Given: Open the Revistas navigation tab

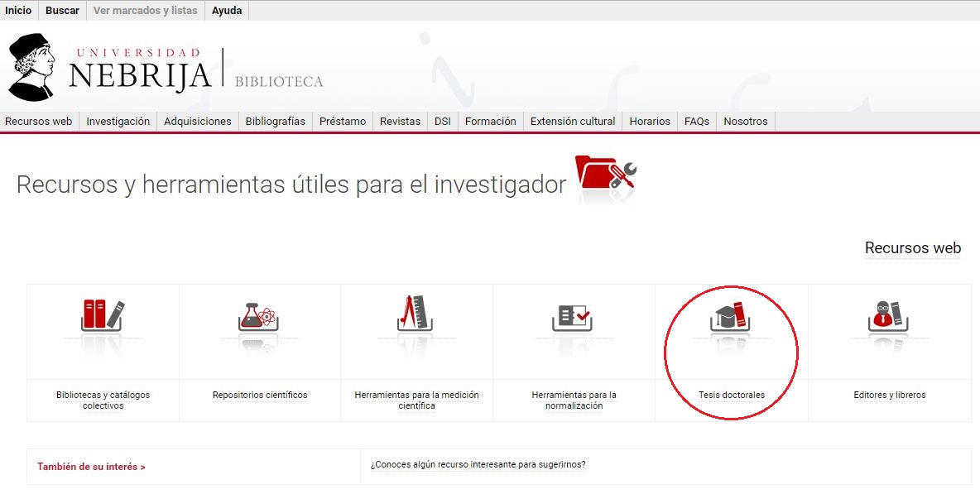Looking at the screenshot, I should [400, 122].
